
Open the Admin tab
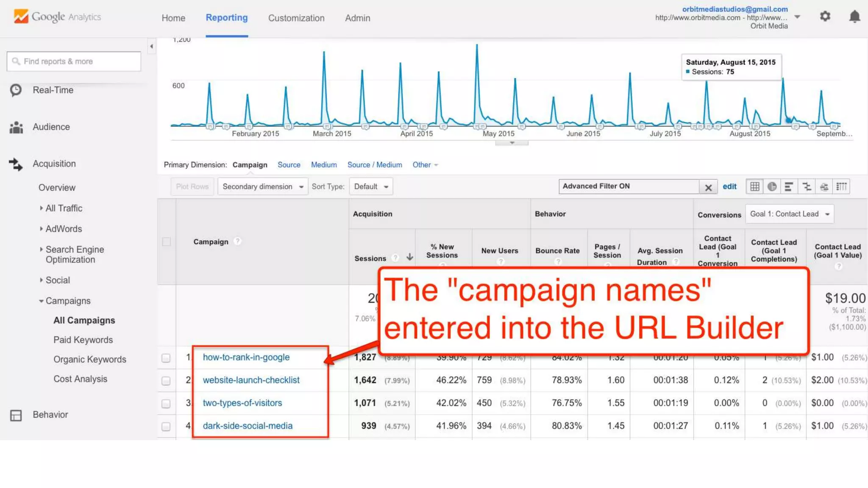(x=357, y=18)
